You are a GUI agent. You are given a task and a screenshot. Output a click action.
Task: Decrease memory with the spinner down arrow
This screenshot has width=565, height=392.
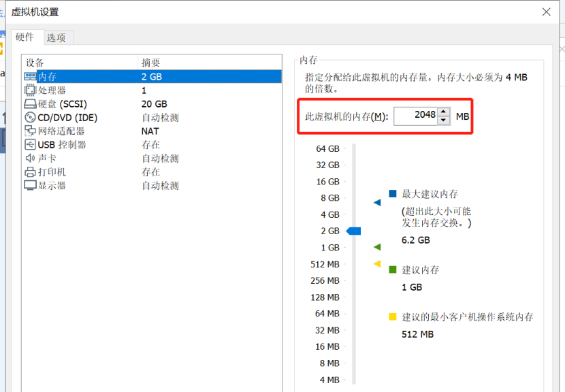444,120
